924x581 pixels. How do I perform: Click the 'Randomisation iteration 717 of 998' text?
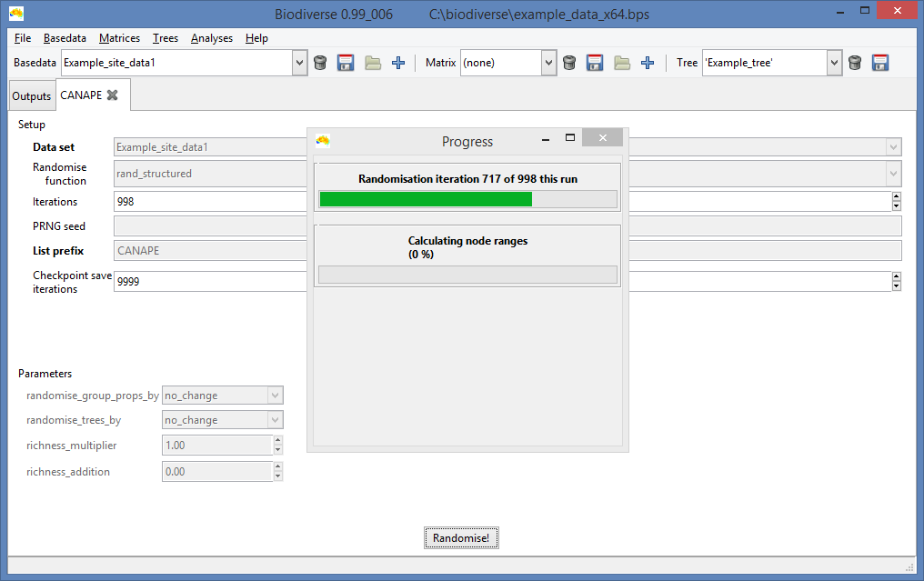pos(467,179)
